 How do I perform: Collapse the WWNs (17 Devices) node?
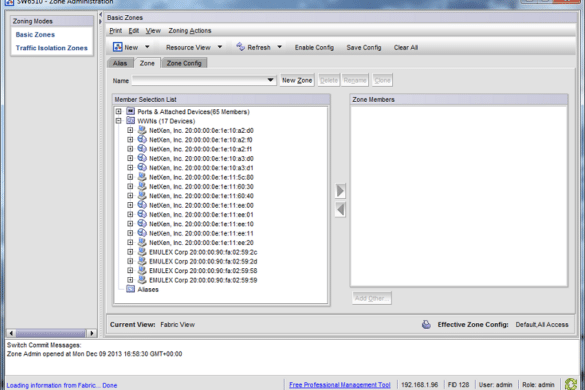click(x=119, y=121)
